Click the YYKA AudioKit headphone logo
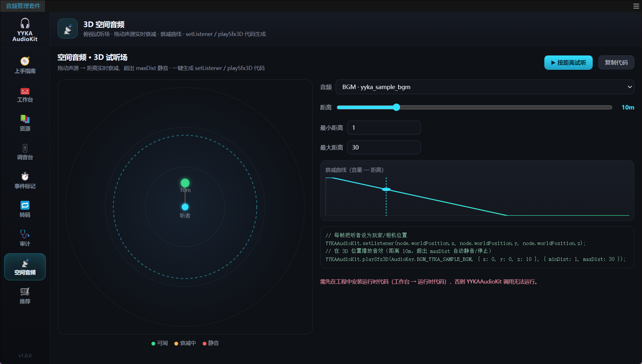This screenshot has height=364, width=642. (25, 30)
